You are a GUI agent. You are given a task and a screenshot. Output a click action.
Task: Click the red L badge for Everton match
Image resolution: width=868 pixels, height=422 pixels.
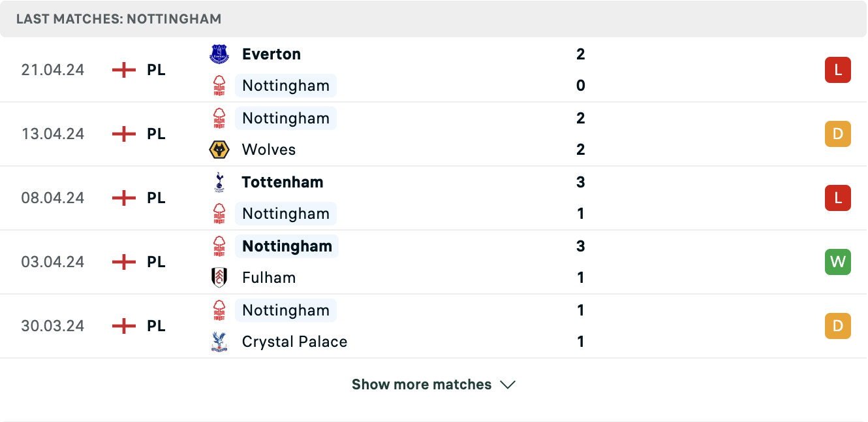838,70
